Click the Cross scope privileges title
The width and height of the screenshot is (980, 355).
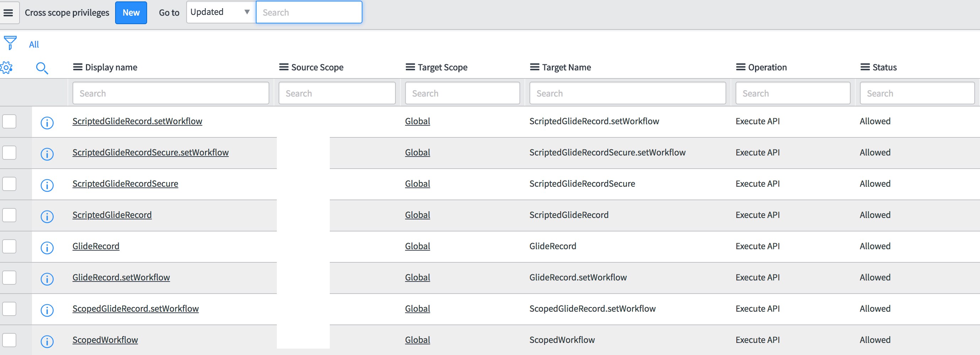pos(67,12)
